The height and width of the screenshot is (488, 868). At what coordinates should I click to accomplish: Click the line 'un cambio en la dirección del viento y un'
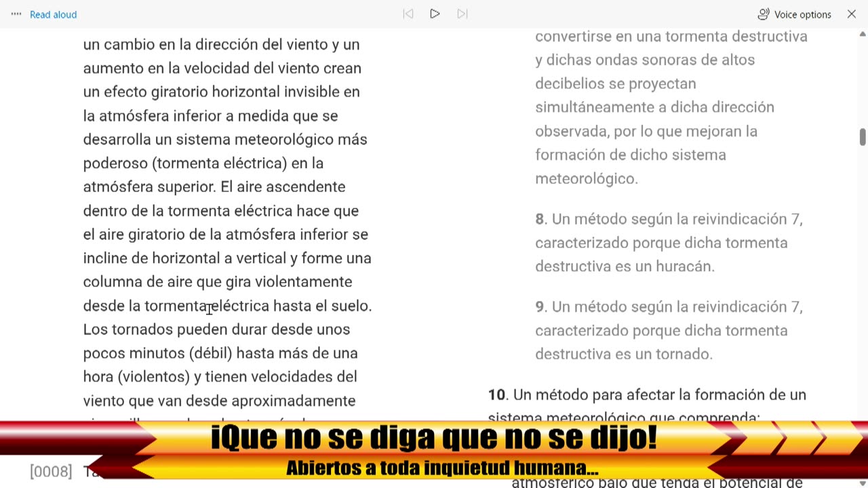coord(222,44)
